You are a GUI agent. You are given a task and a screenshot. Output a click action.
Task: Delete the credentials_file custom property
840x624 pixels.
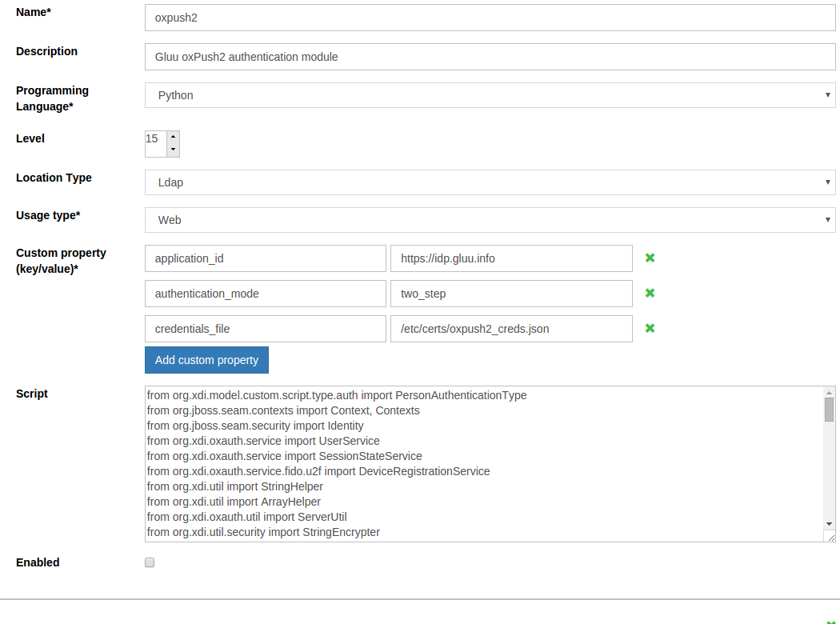(x=650, y=328)
